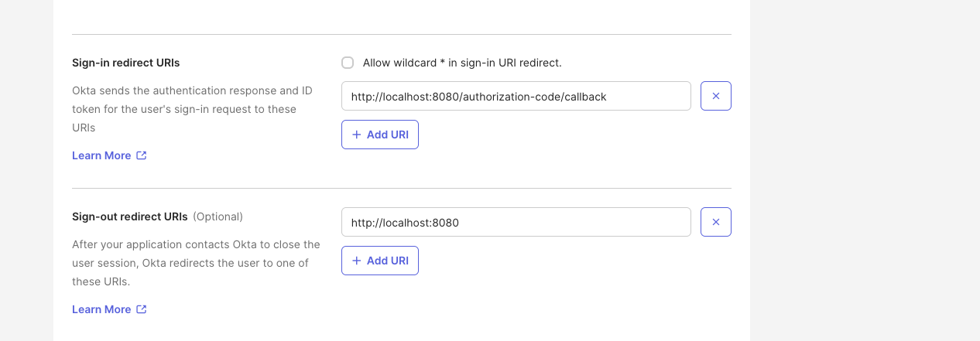Focus the sign-out redirect URI field
Screen dimensions: 980x341
[x=516, y=223]
